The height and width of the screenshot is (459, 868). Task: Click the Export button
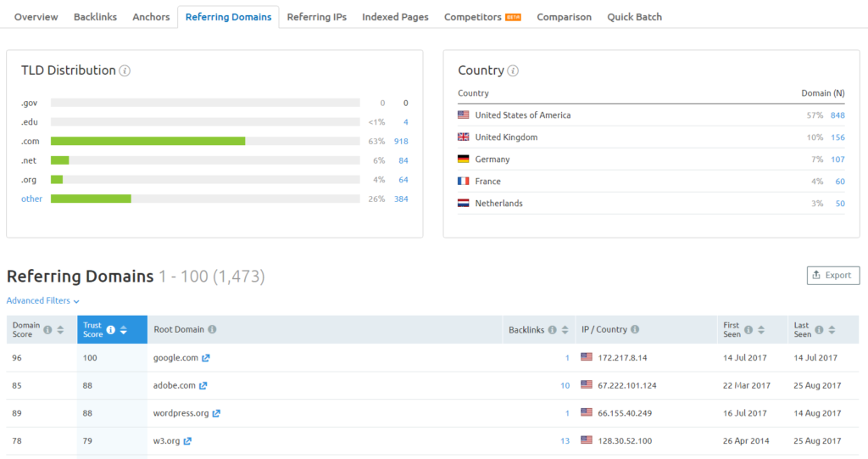coord(833,276)
